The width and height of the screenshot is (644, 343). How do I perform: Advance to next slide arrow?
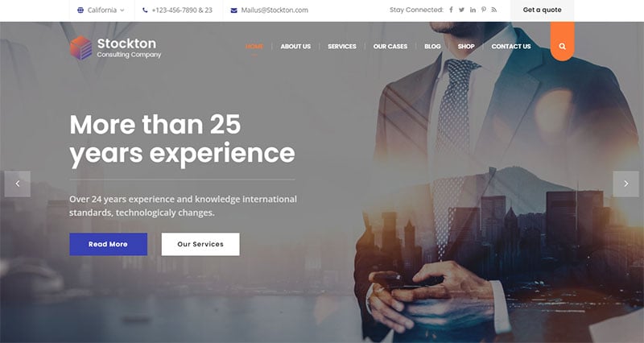(626, 184)
